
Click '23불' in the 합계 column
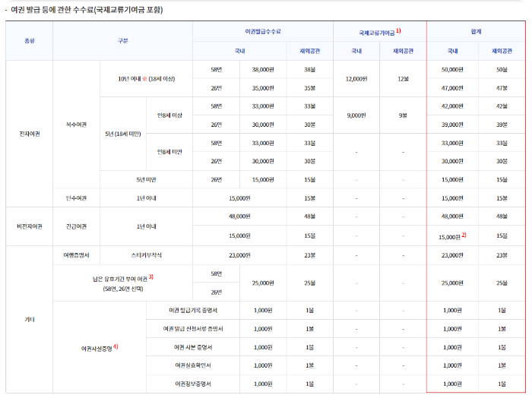[x=502, y=255]
